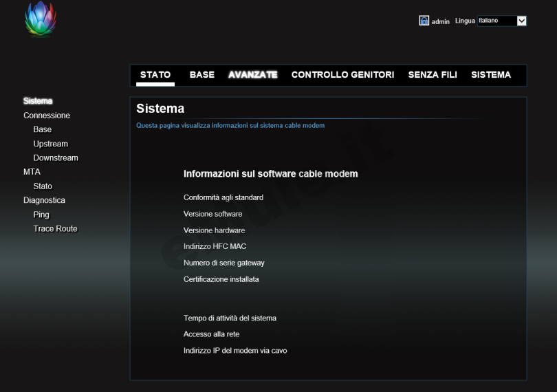Click 'Indirizzo IP del modem via cavo' label

click(x=234, y=351)
